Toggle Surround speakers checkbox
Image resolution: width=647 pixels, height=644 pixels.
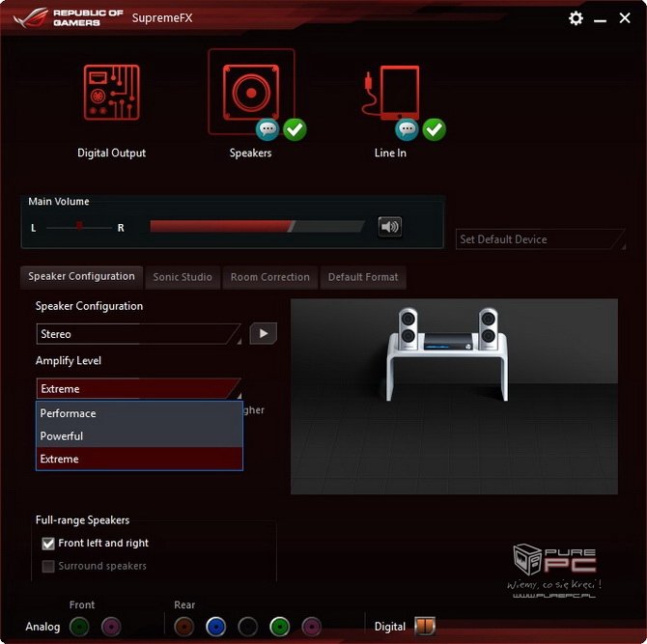48,566
